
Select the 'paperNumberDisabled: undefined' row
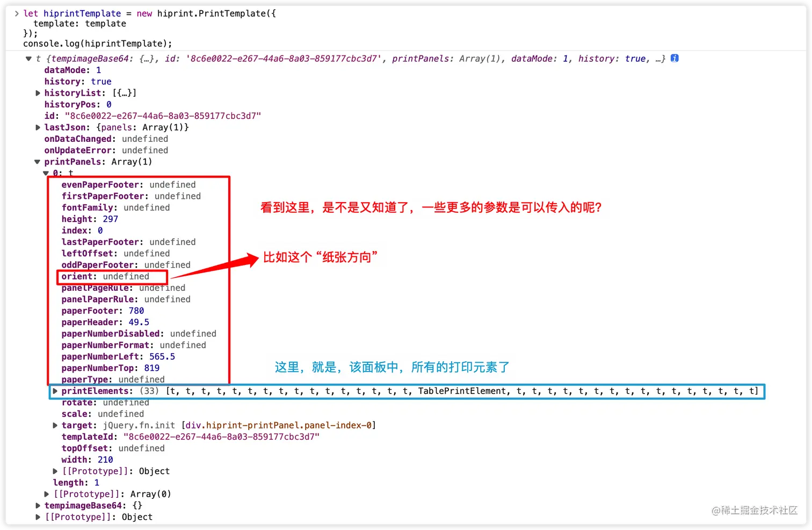click(x=139, y=334)
